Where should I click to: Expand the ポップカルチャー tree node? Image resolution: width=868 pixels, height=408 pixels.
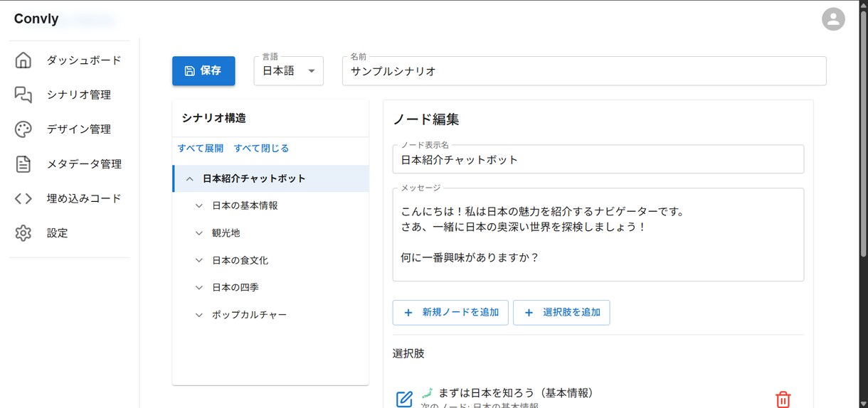pos(199,314)
